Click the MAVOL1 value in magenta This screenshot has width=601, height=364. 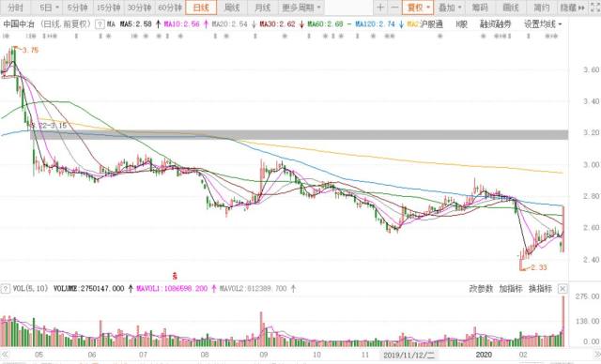click(x=172, y=289)
